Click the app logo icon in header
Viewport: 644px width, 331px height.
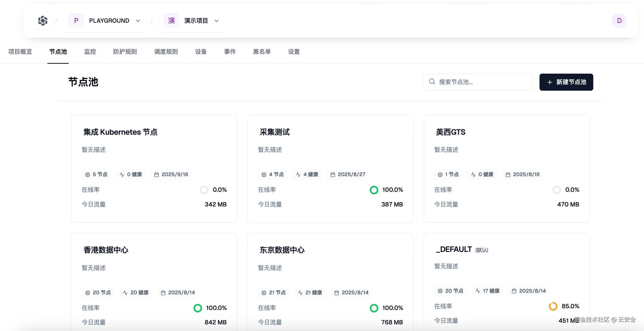tap(43, 21)
